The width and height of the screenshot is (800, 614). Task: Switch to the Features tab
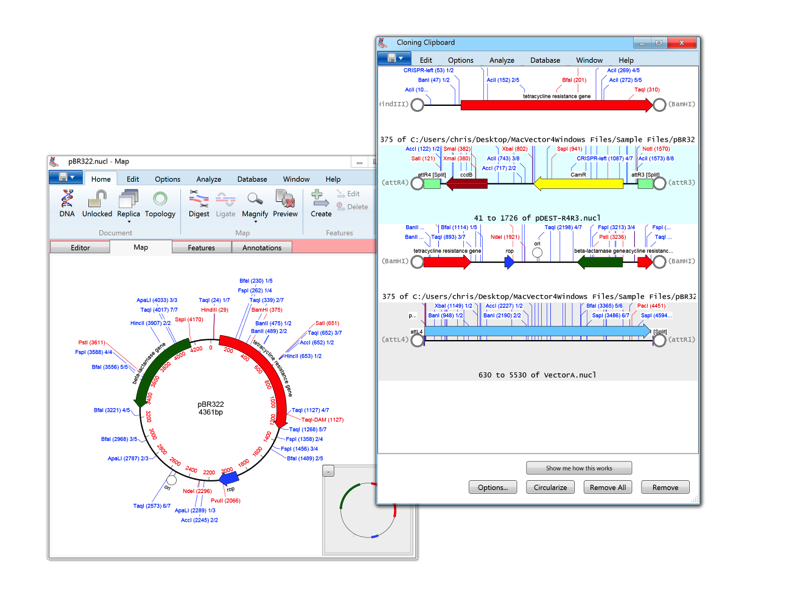[x=201, y=247]
